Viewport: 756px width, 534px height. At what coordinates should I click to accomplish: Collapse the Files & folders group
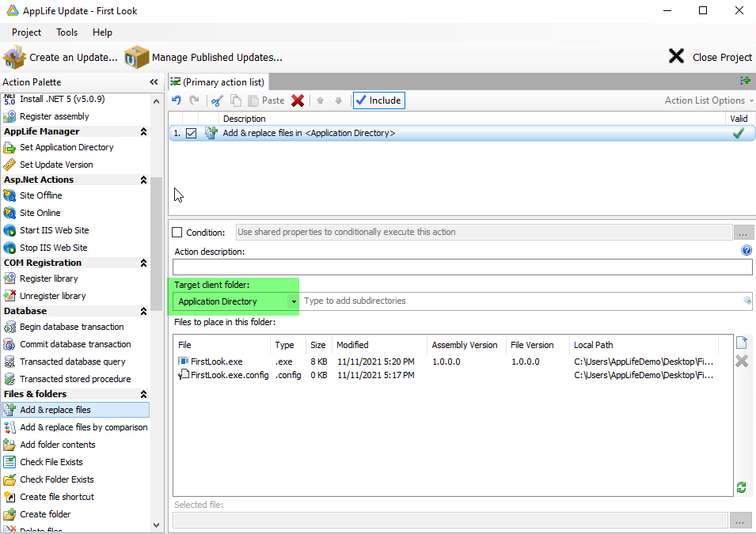coord(143,394)
